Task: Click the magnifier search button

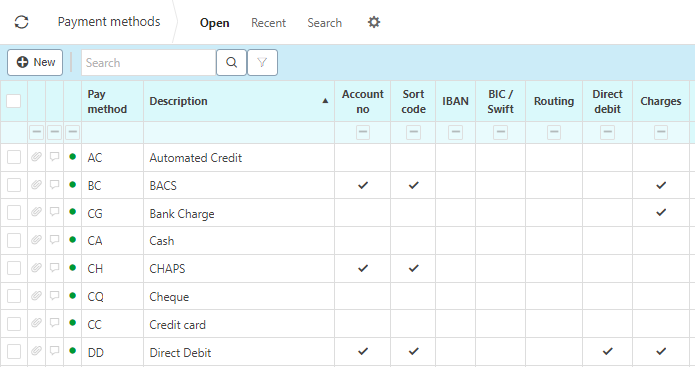Action: pos(231,62)
